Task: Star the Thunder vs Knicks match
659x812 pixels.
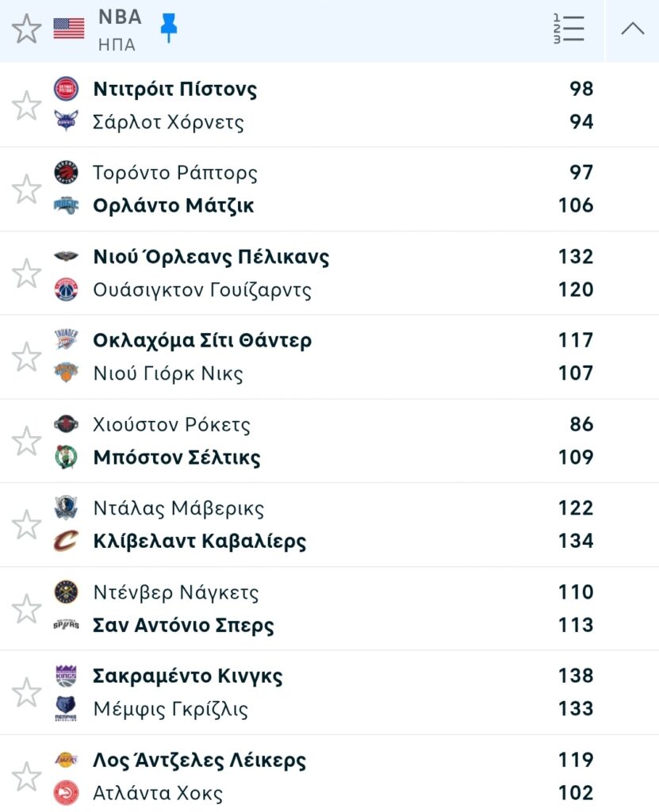Action: (x=27, y=357)
